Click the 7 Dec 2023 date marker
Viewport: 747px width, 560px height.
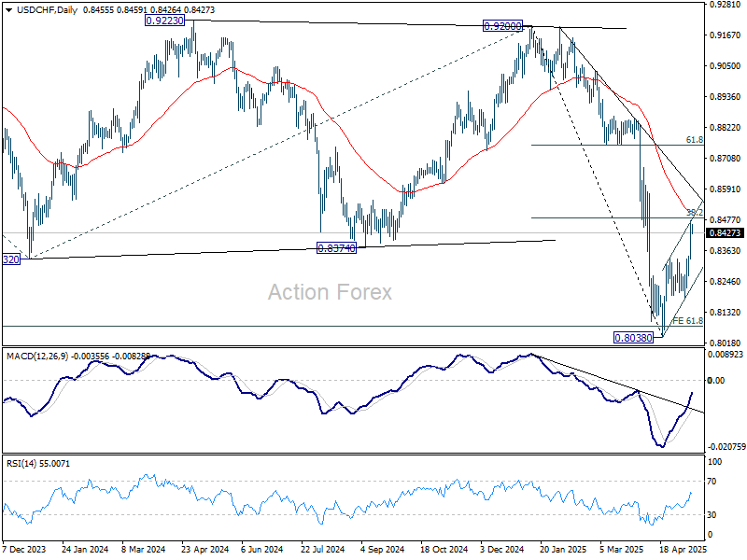coord(26,551)
